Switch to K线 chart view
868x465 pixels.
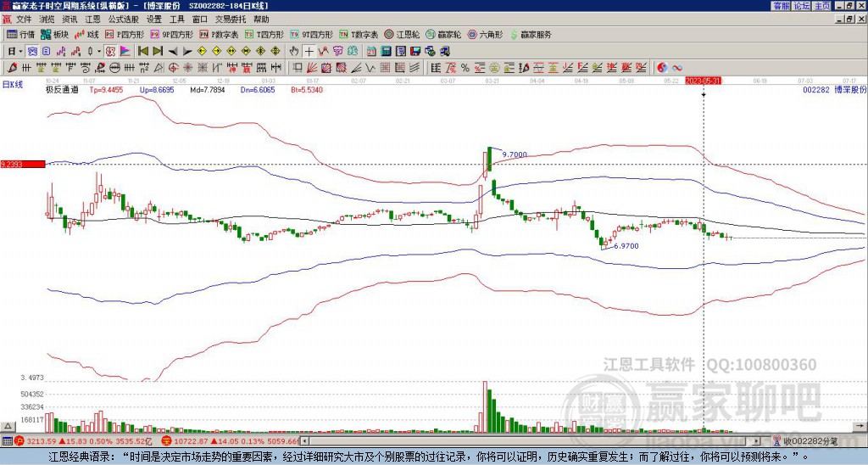86,34
